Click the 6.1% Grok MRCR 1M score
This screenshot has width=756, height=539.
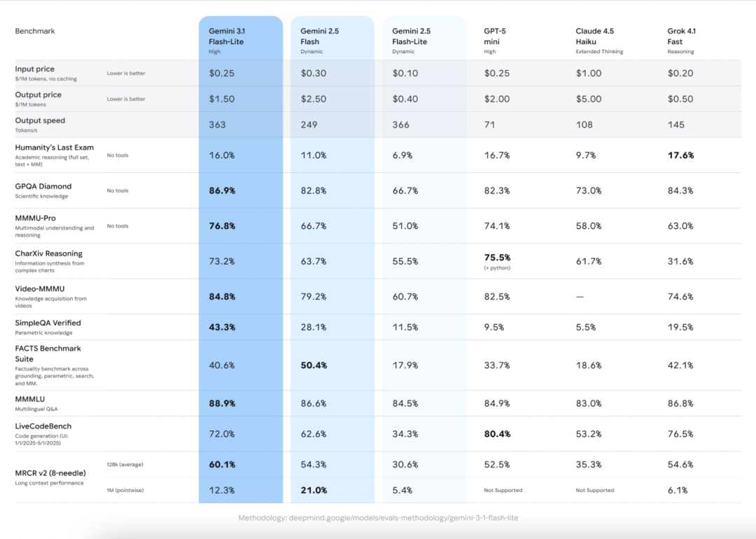click(x=678, y=490)
